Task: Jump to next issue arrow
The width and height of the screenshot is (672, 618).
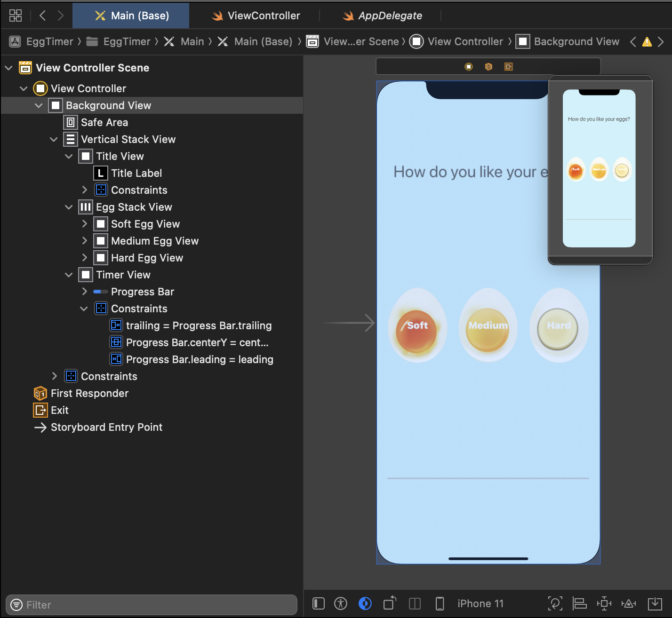Action: point(661,42)
